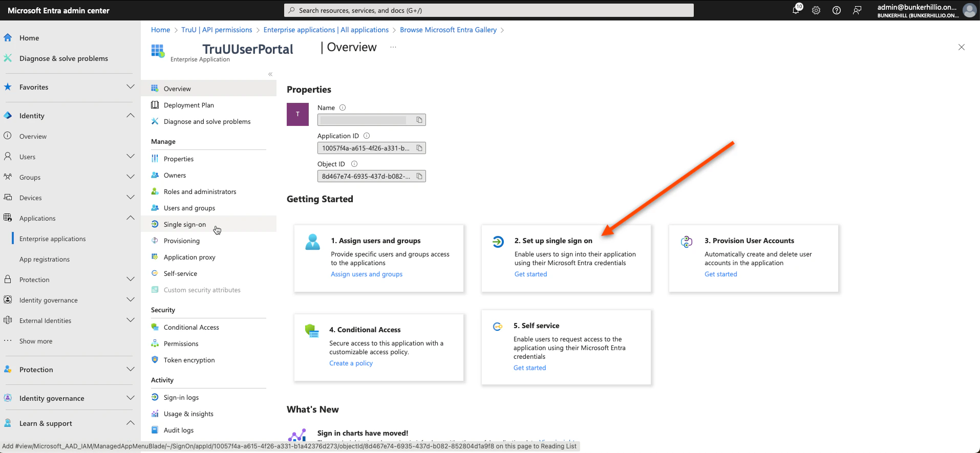Open Single sign-on under Manage
Viewport: 980px width, 453px height.
click(x=209, y=224)
